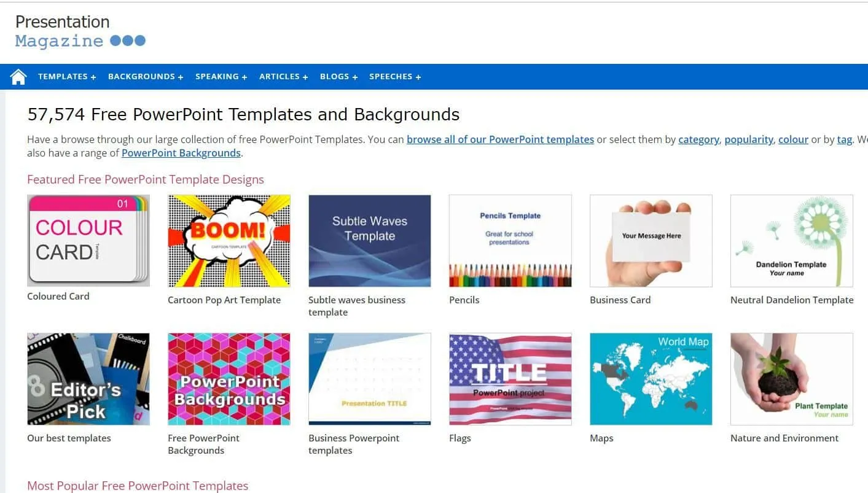Screen dimensions: 868x493
Task: Open the Flags template thumbnail
Action: 510,379
